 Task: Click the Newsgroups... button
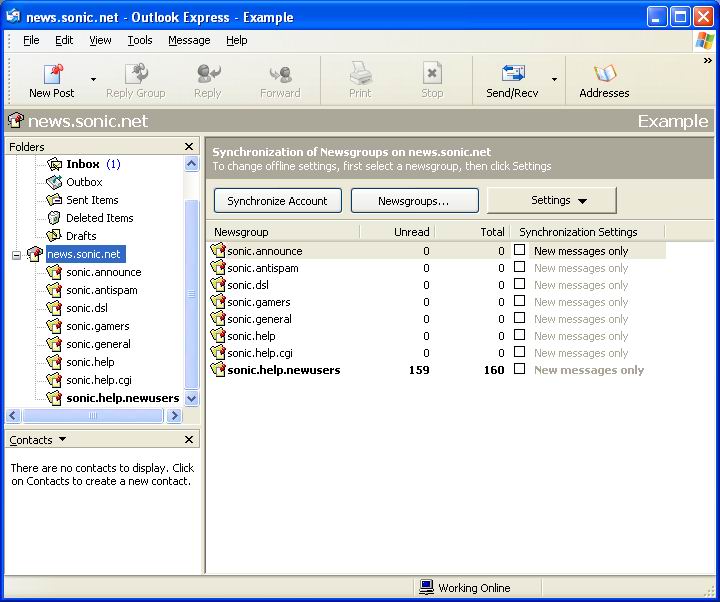[415, 201]
